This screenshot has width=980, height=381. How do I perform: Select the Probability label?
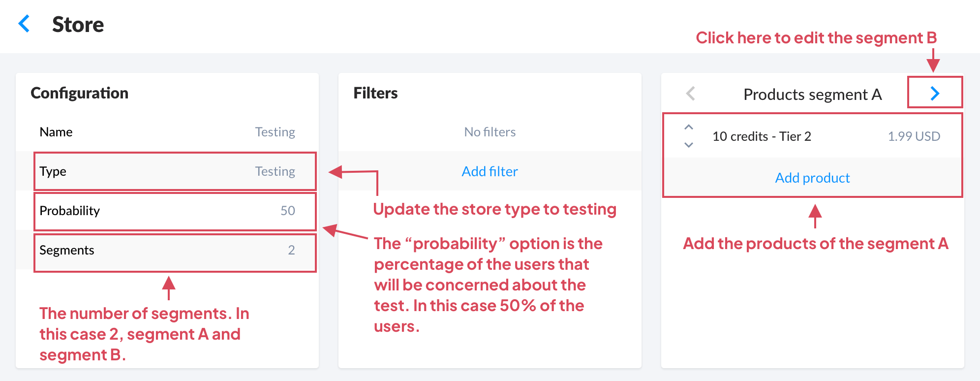(x=69, y=211)
